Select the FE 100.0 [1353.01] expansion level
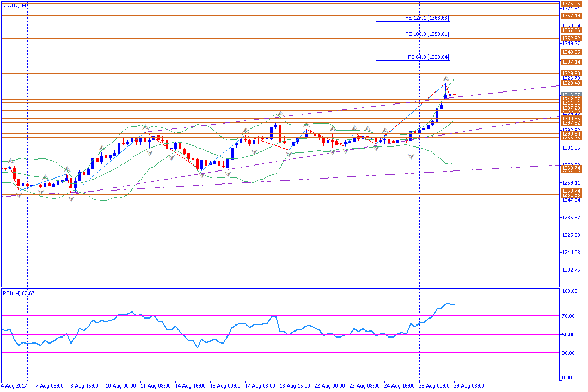 (x=427, y=34)
